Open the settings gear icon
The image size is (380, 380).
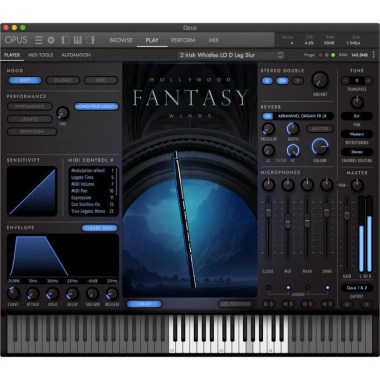coord(51,40)
